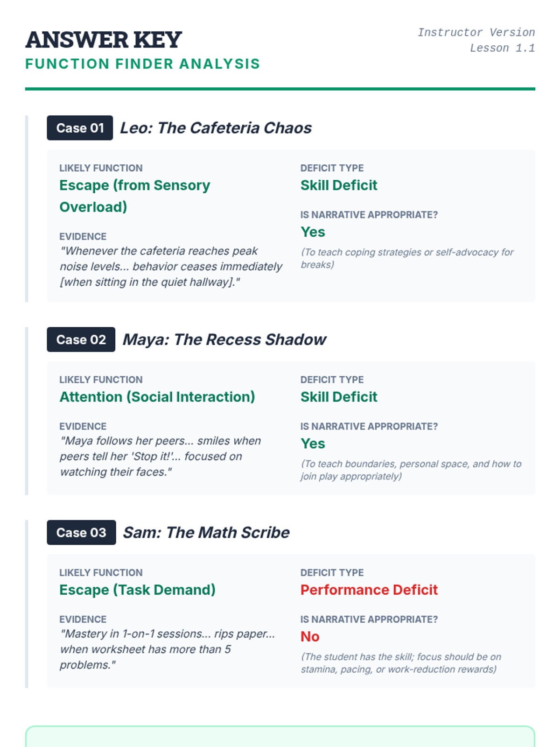Click the Leo: The Cafeteria Chaos title
Viewport: 560px width, 747px height.
point(216,128)
